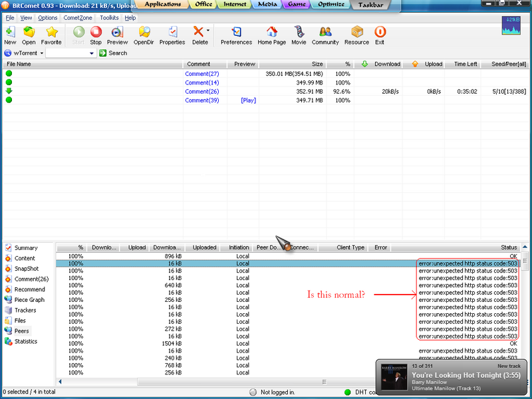Screen dimensions: 532x399
Task: Select Piece Graph in the left panel
Action: click(x=29, y=300)
